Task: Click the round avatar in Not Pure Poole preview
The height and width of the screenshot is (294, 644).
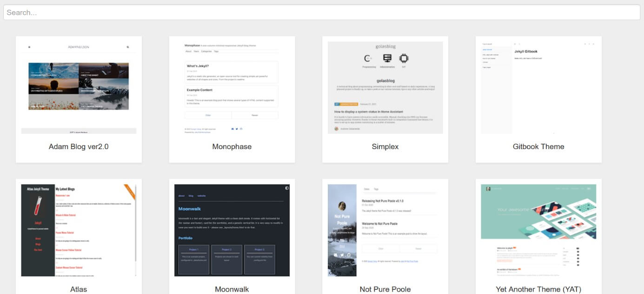Action: (342, 206)
